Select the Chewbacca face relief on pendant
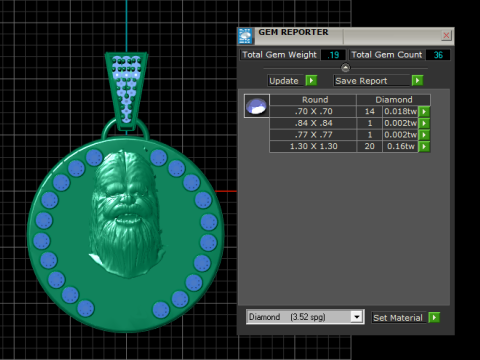The image size is (480, 360). (126, 213)
